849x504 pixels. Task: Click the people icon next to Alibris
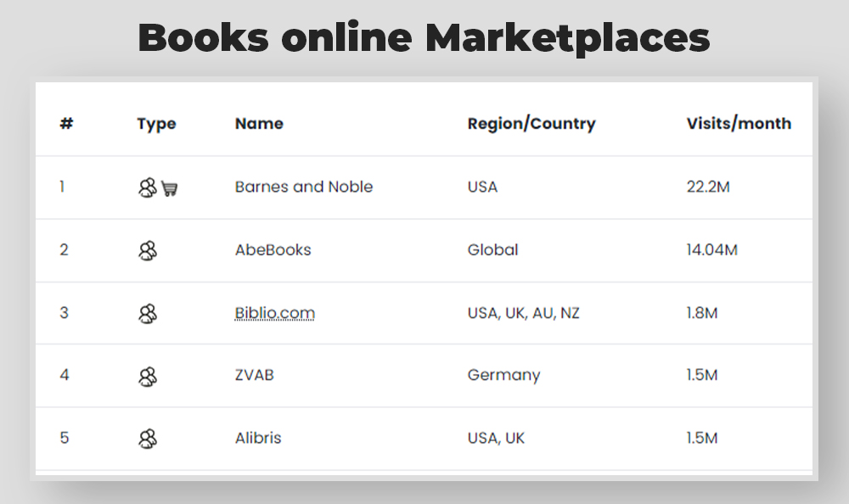(x=147, y=439)
